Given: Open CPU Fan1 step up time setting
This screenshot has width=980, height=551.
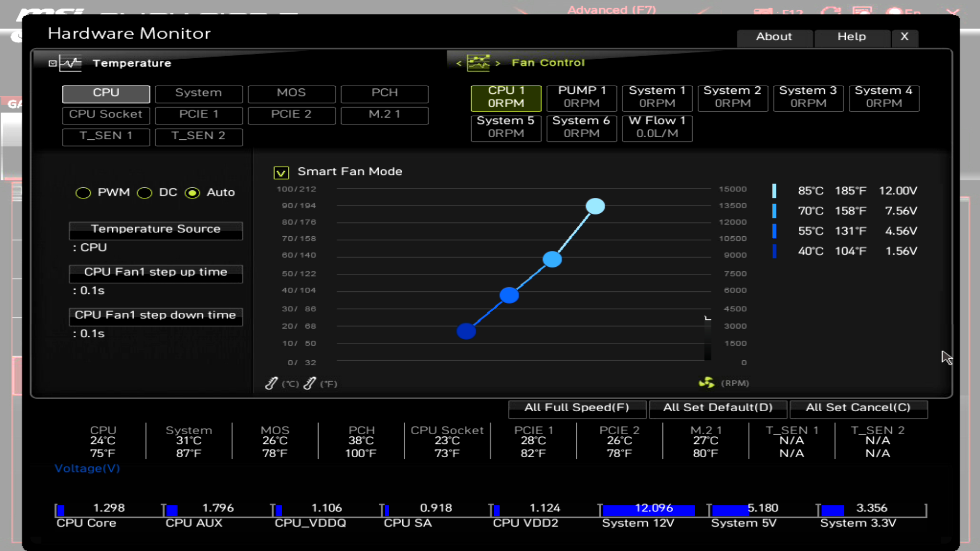Looking at the screenshot, I should 156,272.
